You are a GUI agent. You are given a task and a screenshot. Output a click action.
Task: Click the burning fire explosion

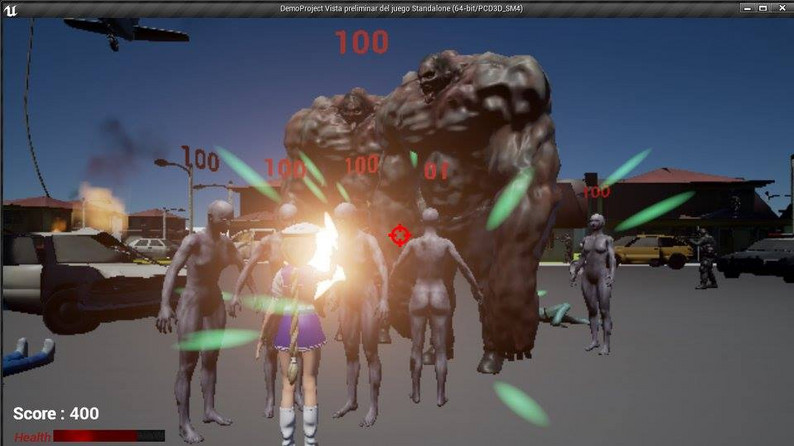(100, 203)
